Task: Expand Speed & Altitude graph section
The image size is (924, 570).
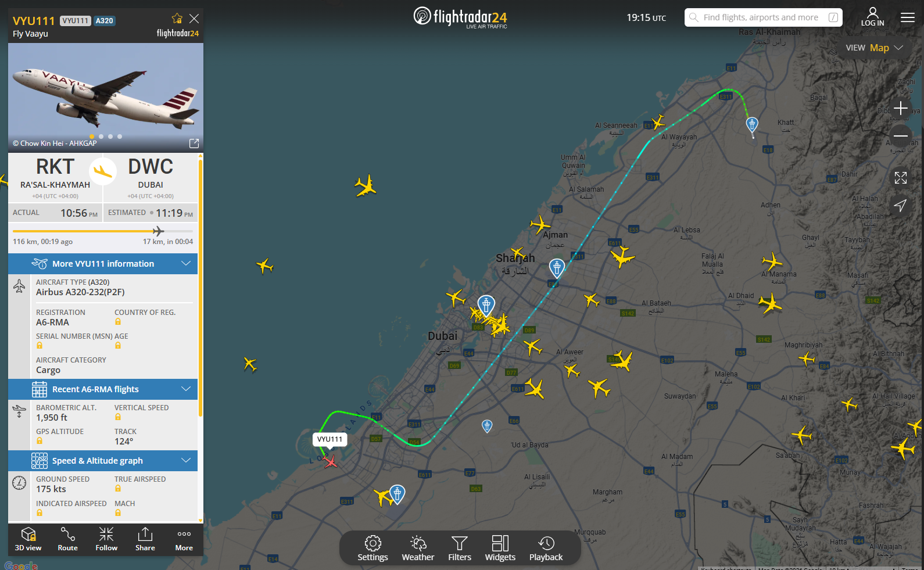Action: point(103,461)
